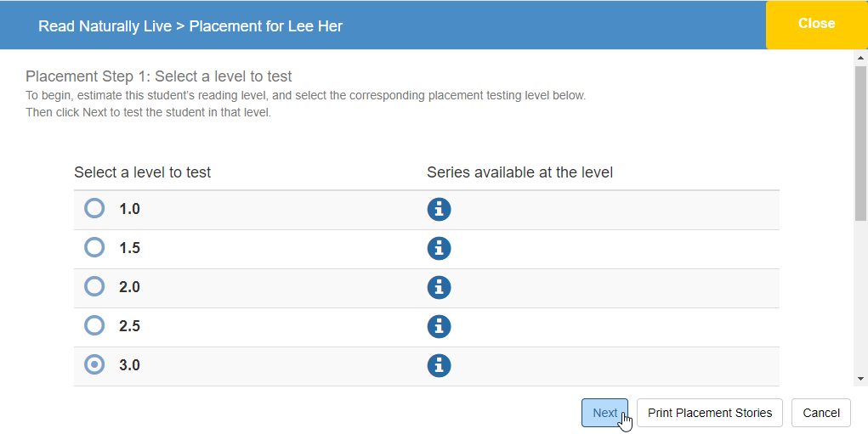Viewport: 868px width, 434px height.
Task: Select level 1.0 radio button
Action: [94, 209]
